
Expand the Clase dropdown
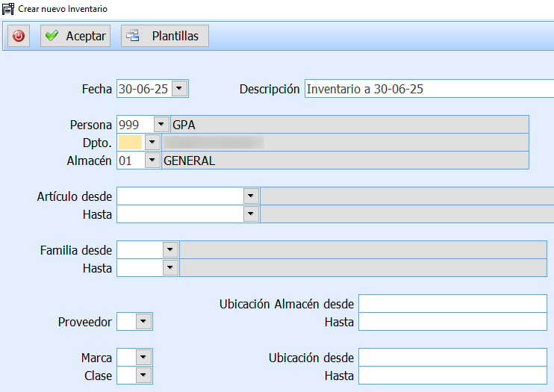[143, 376]
